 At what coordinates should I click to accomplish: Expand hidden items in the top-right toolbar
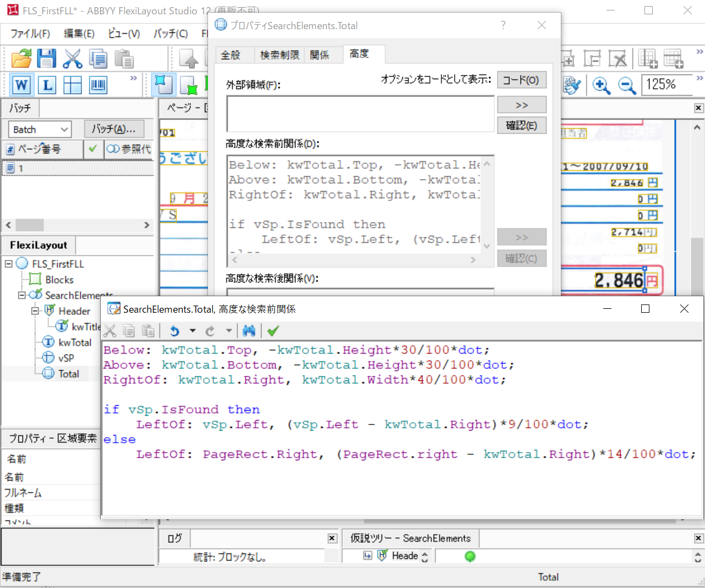(x=699, y=52)
